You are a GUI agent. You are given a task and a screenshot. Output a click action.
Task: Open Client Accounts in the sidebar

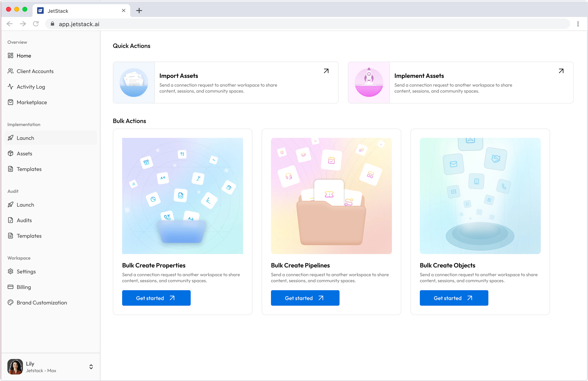[x=51, y=71]
